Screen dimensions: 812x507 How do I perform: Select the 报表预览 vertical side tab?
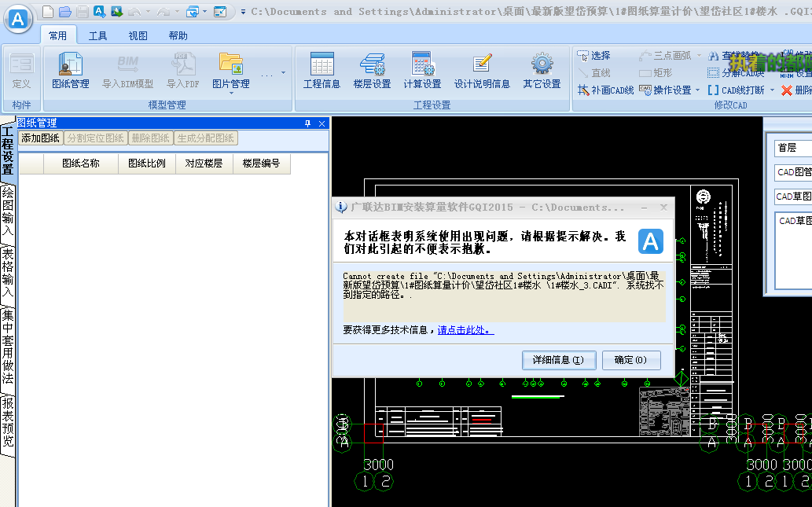8,422
